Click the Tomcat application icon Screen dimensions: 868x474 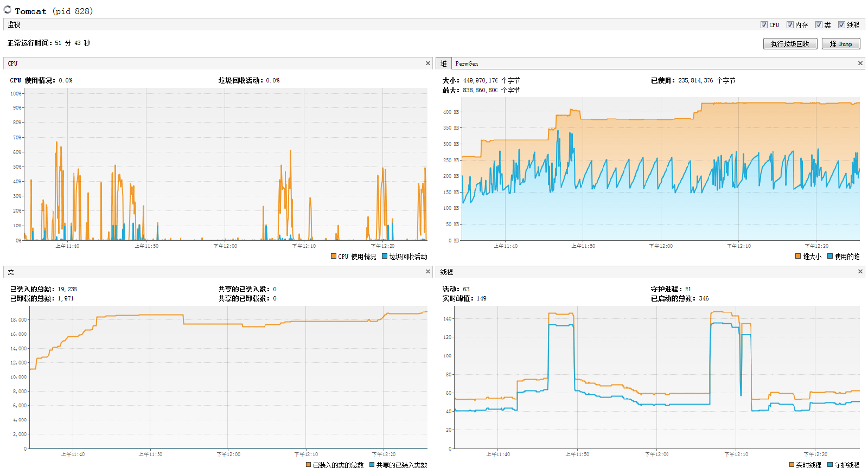pos(8,10)
